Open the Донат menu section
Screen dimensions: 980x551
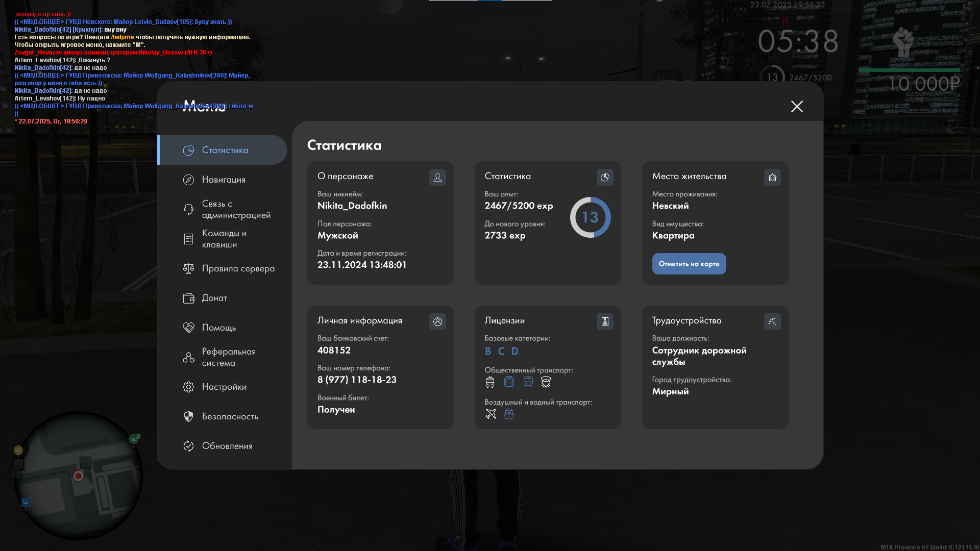(214, 298)
